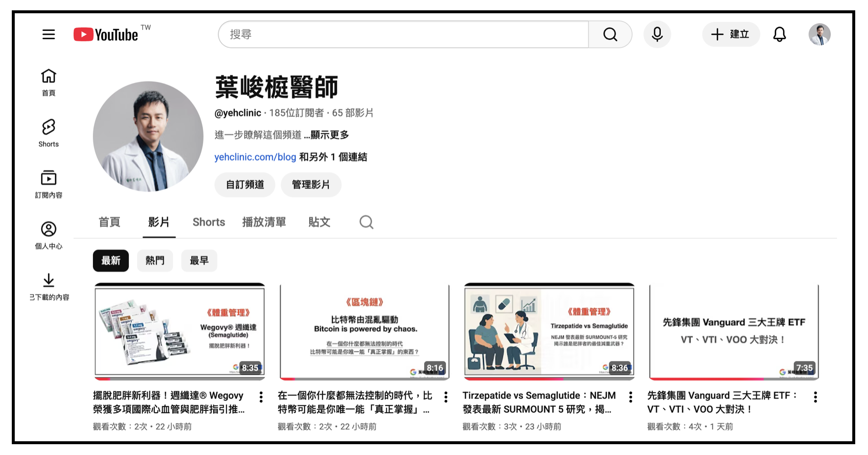Switch to the 貼文 tab

pyautogui.click(x=319, y=222)
